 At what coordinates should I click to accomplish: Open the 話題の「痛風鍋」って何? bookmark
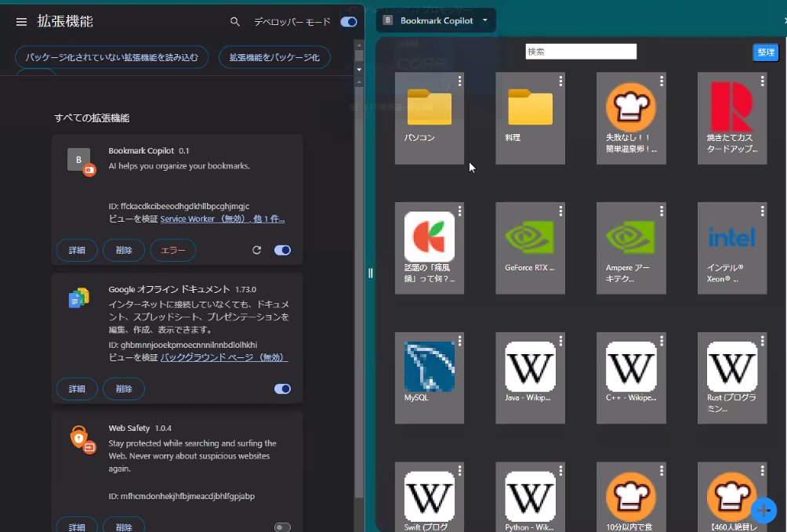pyautogui.click(x=430, y=248)
